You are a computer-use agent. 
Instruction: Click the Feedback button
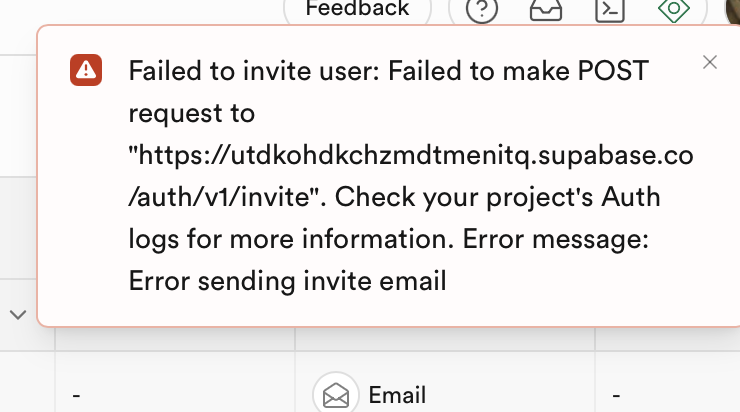(x=357, y=10)
